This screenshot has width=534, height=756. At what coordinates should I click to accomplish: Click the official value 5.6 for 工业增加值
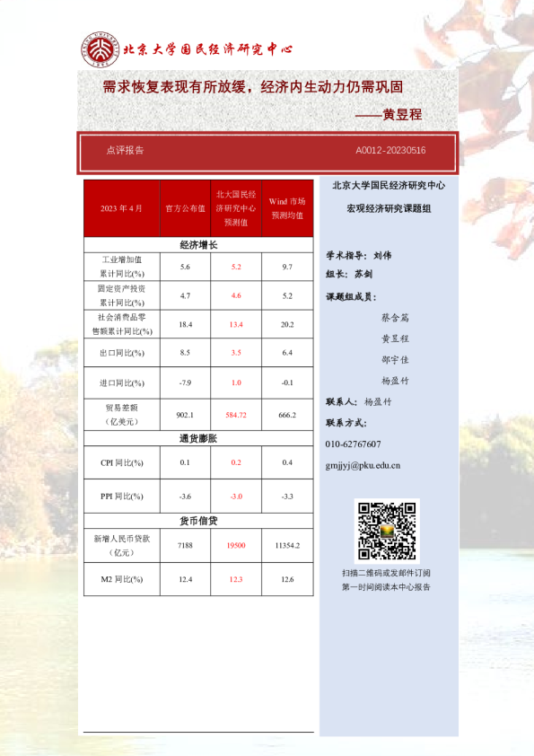click(185, 267)
